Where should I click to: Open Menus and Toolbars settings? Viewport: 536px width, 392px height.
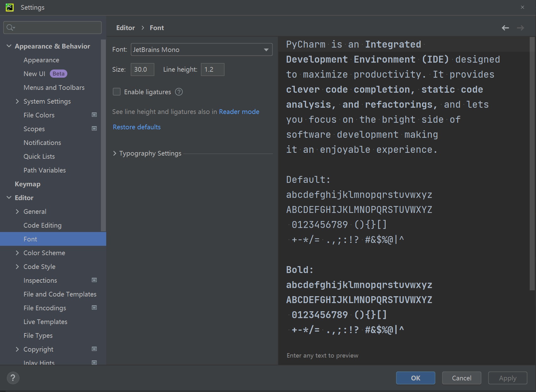tap(54, 87)
